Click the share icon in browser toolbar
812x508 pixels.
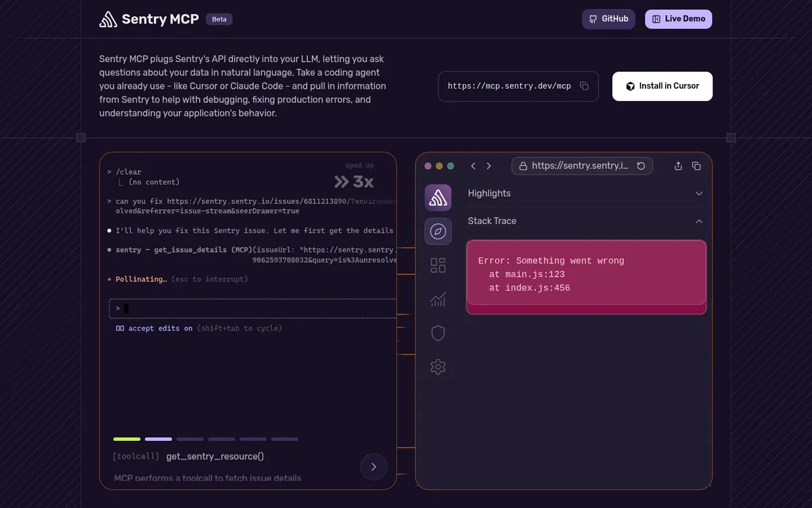pos(679,166)
